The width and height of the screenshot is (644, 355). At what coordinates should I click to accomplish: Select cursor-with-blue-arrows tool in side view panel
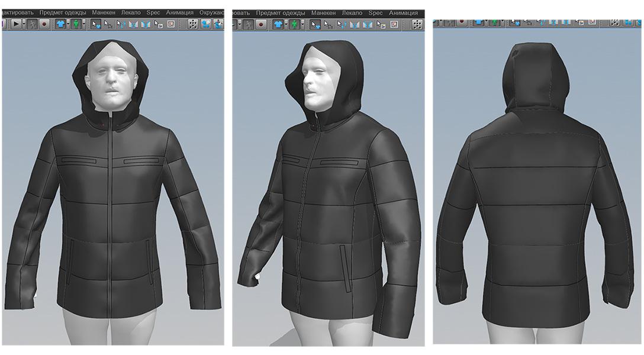coord(342,24)
